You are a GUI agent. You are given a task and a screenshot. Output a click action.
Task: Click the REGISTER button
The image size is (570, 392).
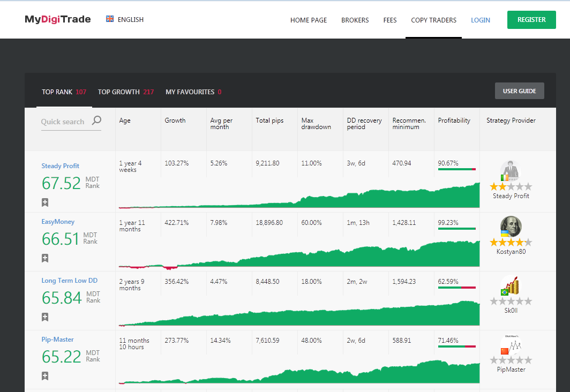coord(531,20)
